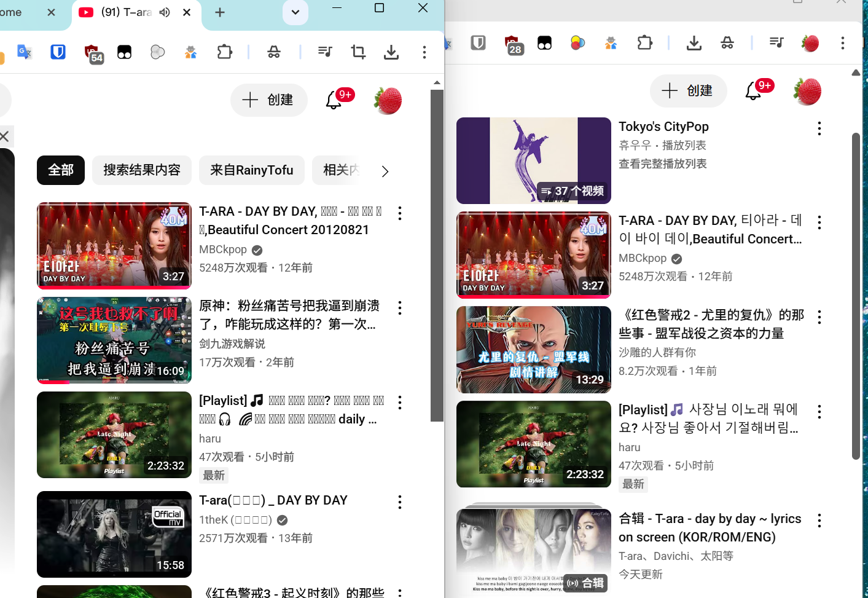The image size is (868, 598).
Task: Open 原神 粉丝痛苦号 video title
Action: pyautogui.click(x=289, y=315)
